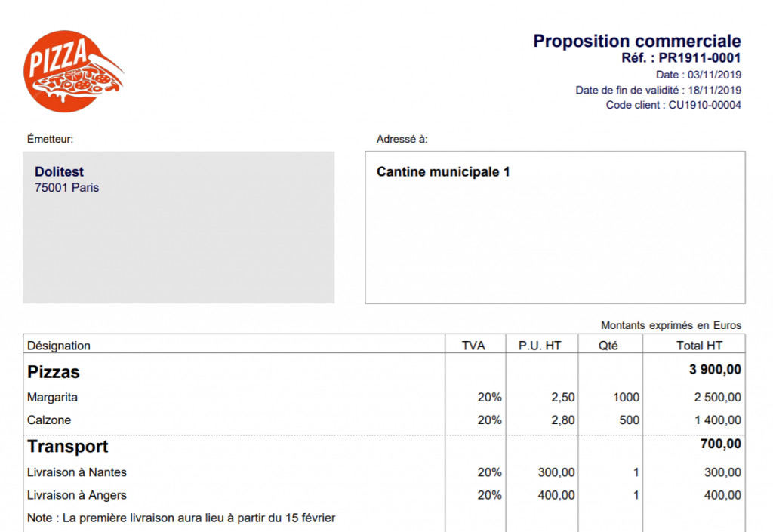Click the 20% TVA of Margarita row

[489, 397]
